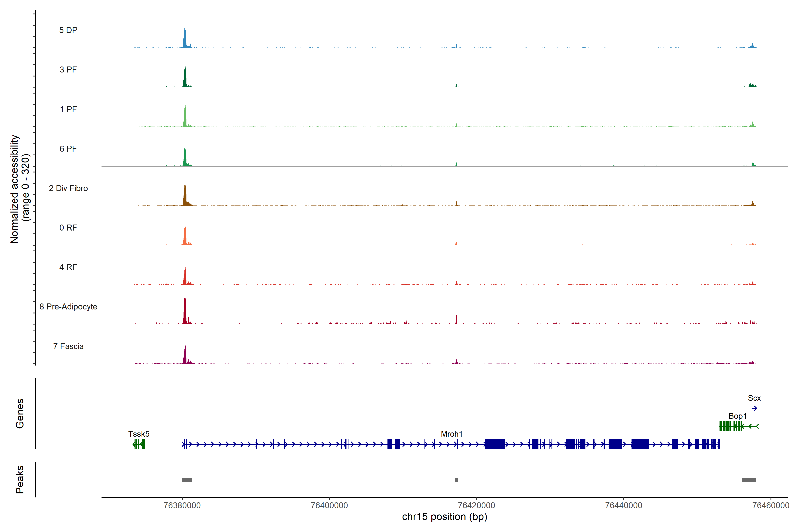Click the 8 Pre-Adipocyte track label

tap(68, 307)
